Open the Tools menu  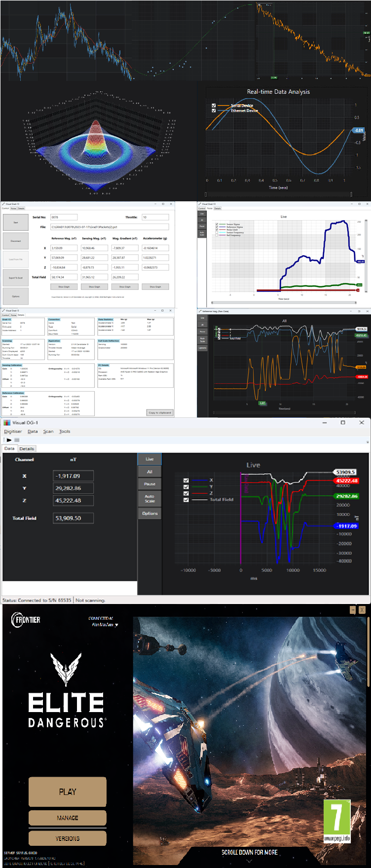click(x=65, y=431)
